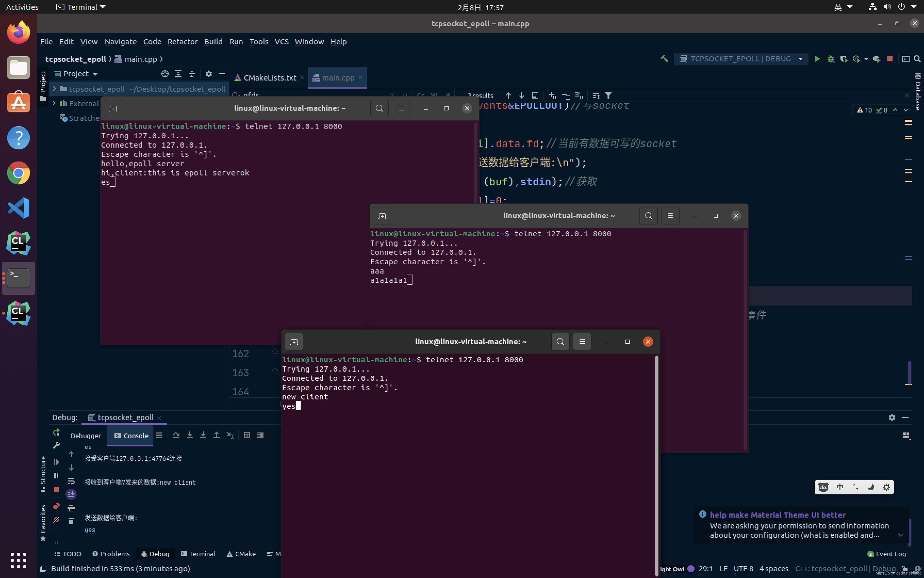Run with coverage icon in toolbar
The height and width of the screenshot is (578, 924).
coord(844,59)
